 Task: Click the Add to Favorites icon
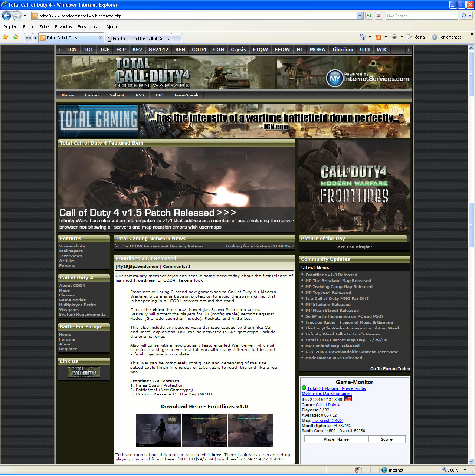pos(15,37)
